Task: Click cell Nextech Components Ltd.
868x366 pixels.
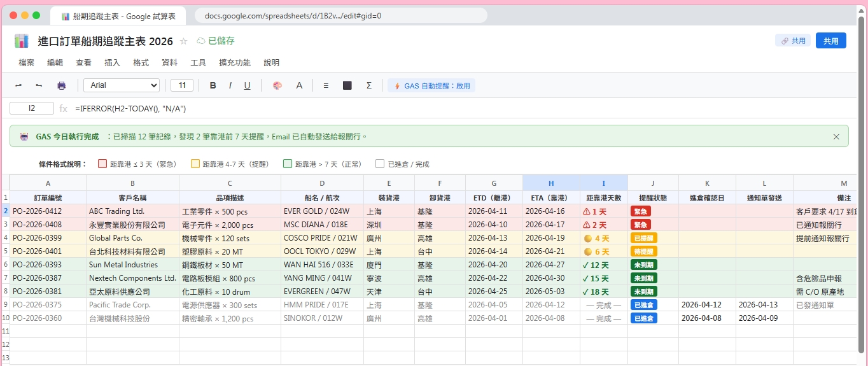Action: 132,278
